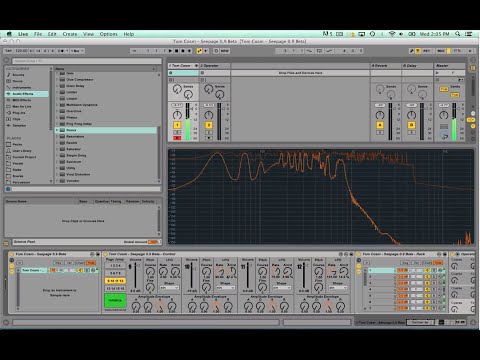Select page jump 1 2 3 4 button

tap(115, 266)
